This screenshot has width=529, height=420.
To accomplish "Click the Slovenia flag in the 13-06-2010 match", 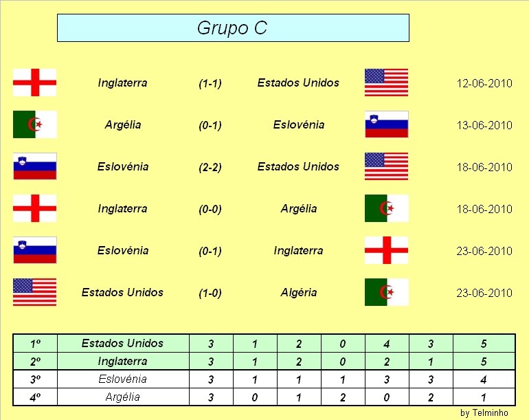I will pyautogui.click(x=387, y=124).
